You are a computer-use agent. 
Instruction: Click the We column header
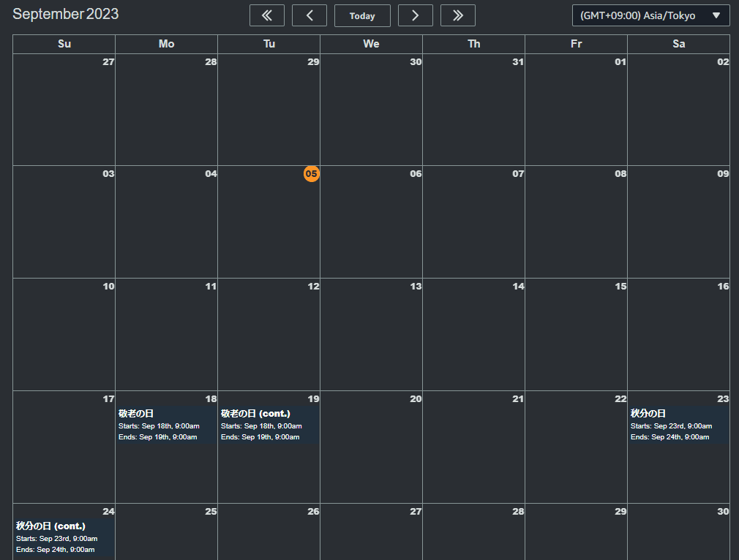[x=372, y=44]
